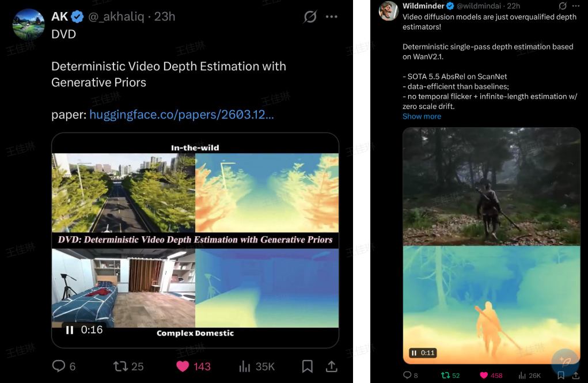
Task: Click Wildminder's verified badge
Action: pyautogui.click(x=450, y=6)
